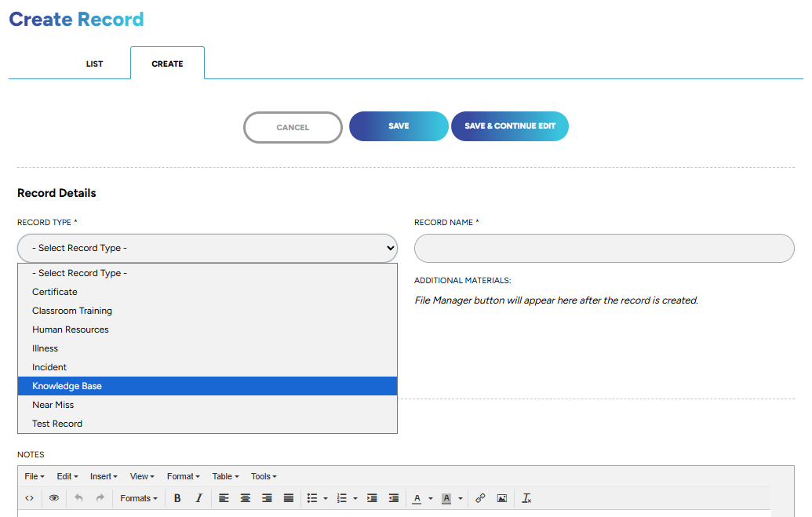The image size is (812, 517).
Task: Choose Knowledge Base record type
Action: (207, 386)
